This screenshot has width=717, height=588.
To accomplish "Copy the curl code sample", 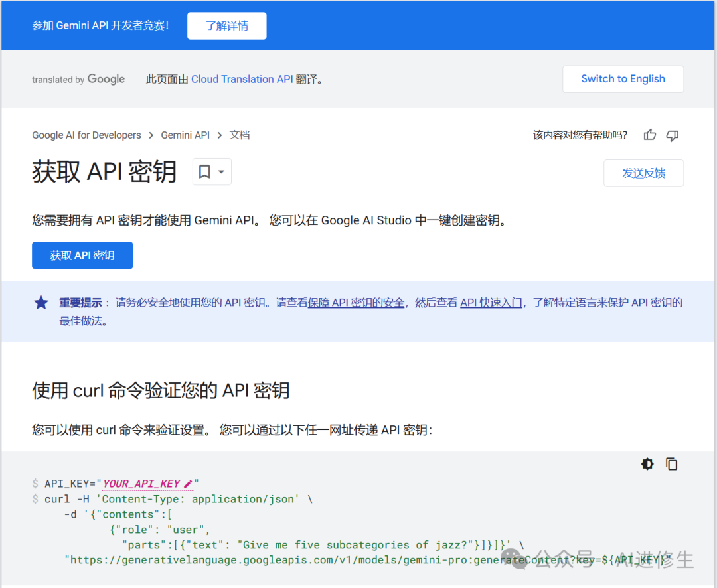I will point(671,464).
